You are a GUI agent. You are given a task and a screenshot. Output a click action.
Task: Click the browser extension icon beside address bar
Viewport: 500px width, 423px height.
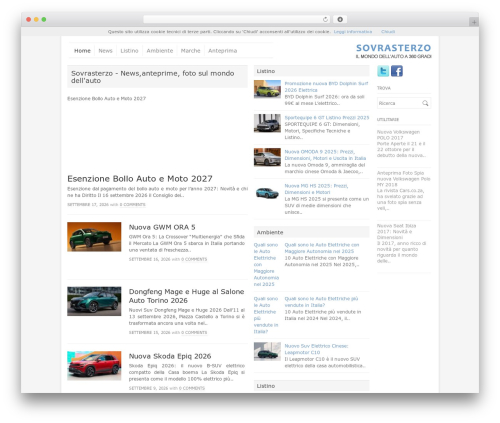point(340,19)
